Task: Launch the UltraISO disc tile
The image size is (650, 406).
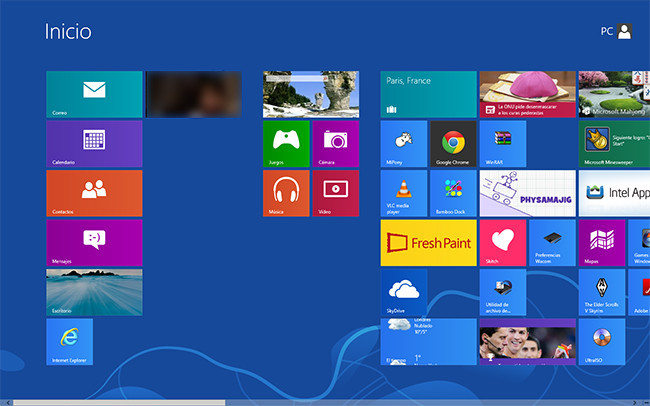Action: click(602, 342)
